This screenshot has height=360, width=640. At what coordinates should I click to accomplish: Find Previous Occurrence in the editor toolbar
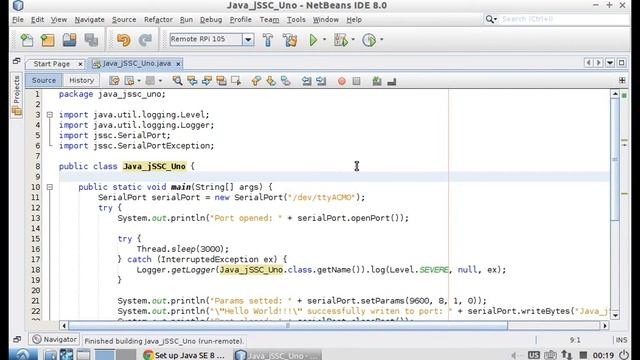coord(192,81)
